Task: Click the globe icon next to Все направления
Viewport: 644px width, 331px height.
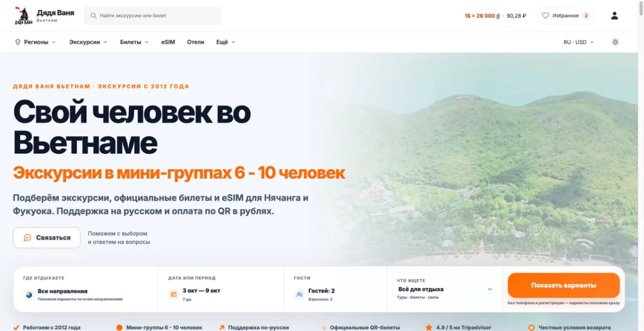Action: tap(29, 295)
